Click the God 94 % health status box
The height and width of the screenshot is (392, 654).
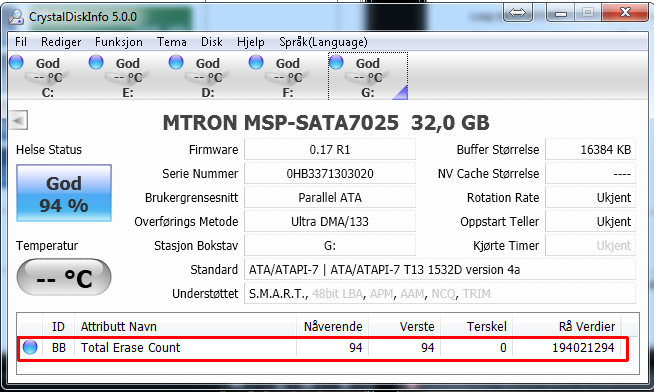(x=64, y=193)
